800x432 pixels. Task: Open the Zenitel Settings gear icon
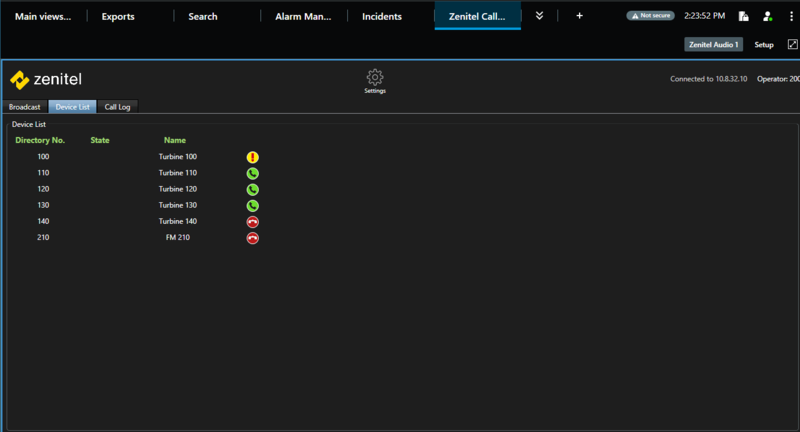pos(375,78)
